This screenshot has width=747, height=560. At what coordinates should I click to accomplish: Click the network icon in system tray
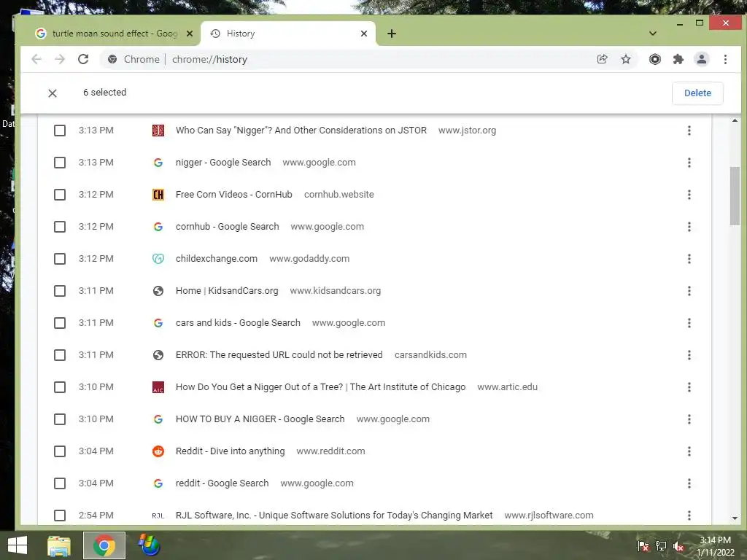(x=661, y=547)
